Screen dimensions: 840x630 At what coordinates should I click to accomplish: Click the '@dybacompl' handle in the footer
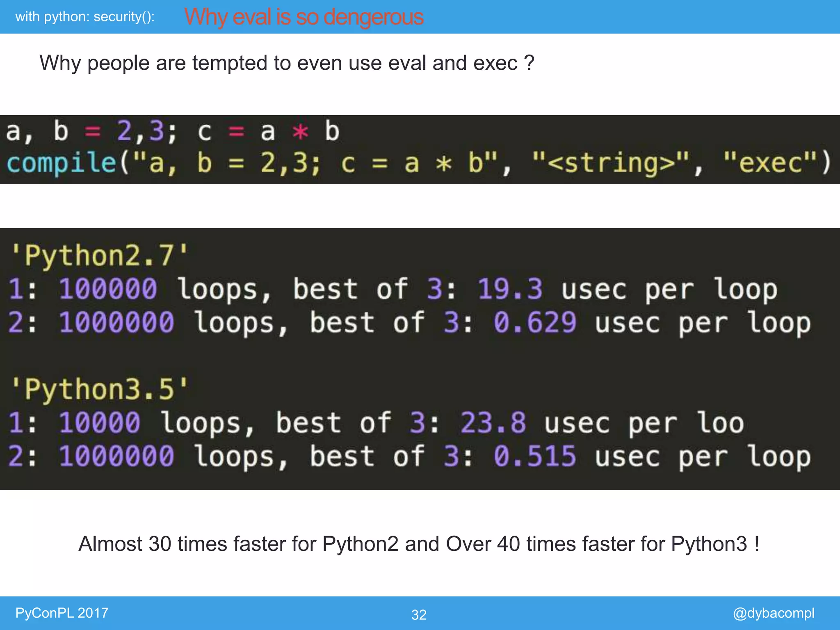click(774, 613)
